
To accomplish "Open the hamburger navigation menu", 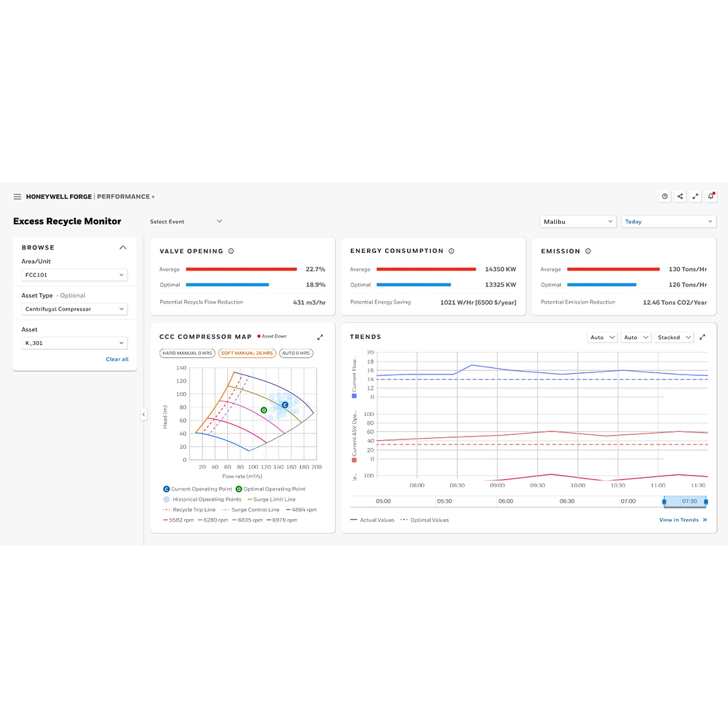I will click(17, 197).
